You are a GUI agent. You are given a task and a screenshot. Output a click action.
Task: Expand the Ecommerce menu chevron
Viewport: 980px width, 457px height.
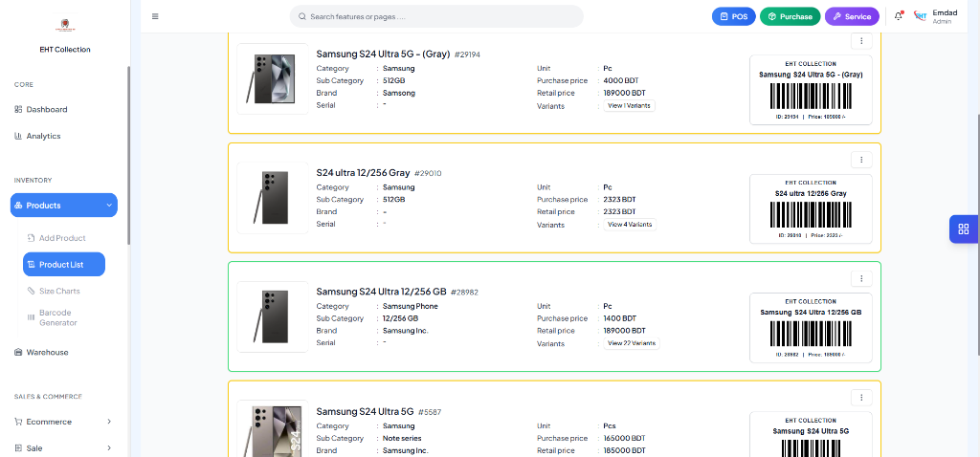109,422
